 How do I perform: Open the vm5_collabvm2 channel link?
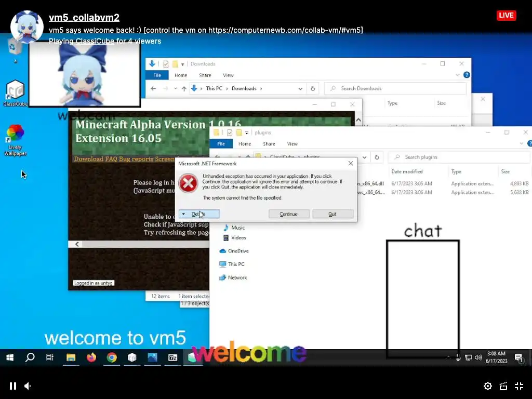(x=84, y=17)
